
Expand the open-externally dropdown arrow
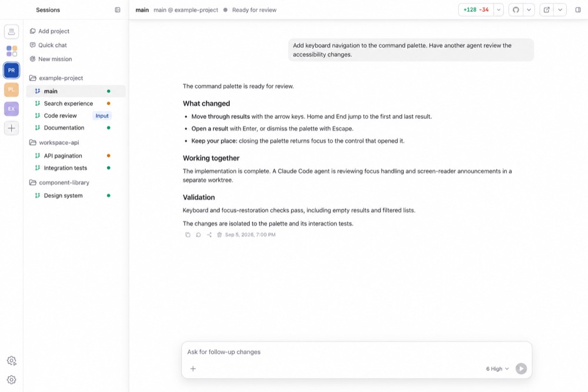coord(560,10)
